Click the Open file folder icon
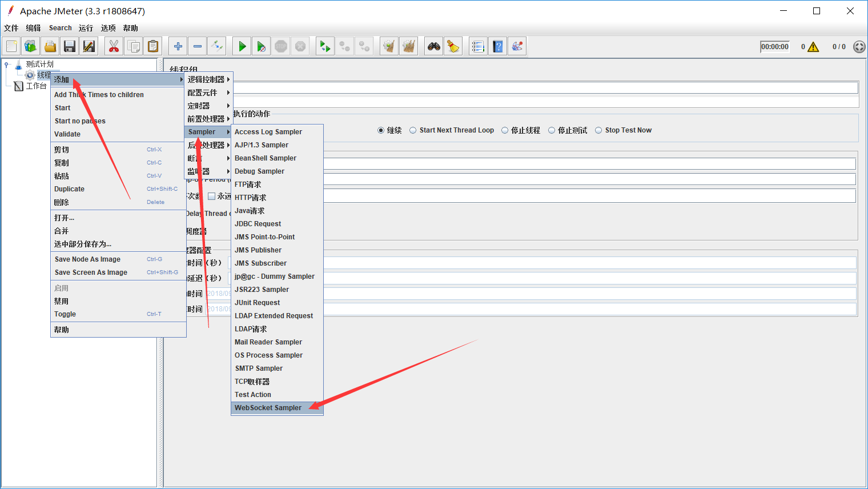868x489 pixels. click(x=50, y=46)
